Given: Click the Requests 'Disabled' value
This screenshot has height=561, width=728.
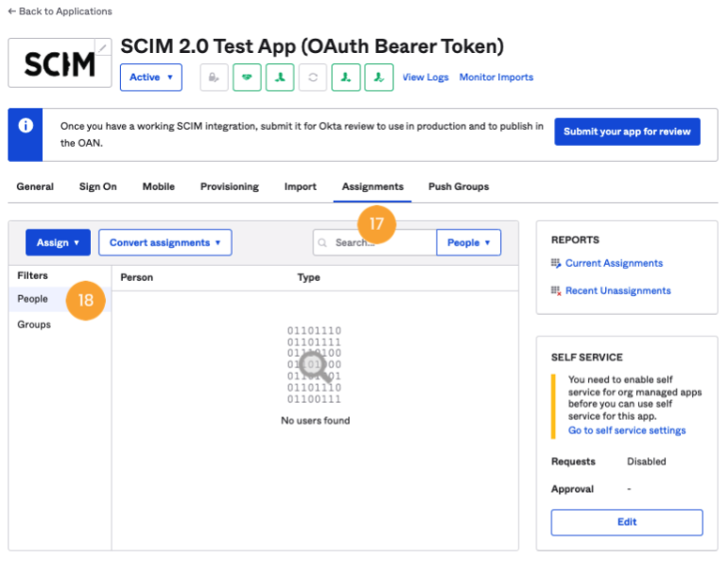Looking at the screenshot, I should tap(647, 462).
